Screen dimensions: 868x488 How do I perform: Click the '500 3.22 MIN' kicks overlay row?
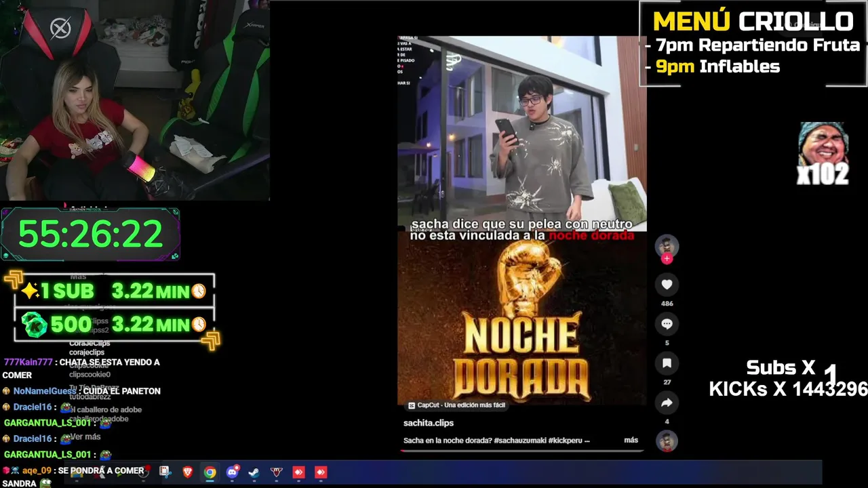click(114, 325)
